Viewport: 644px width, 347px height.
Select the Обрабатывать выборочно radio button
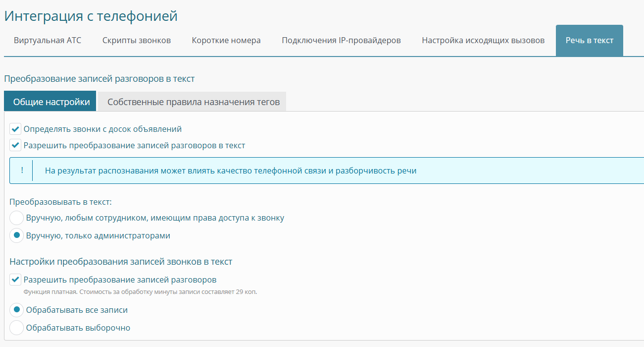[x=17, y=328]
